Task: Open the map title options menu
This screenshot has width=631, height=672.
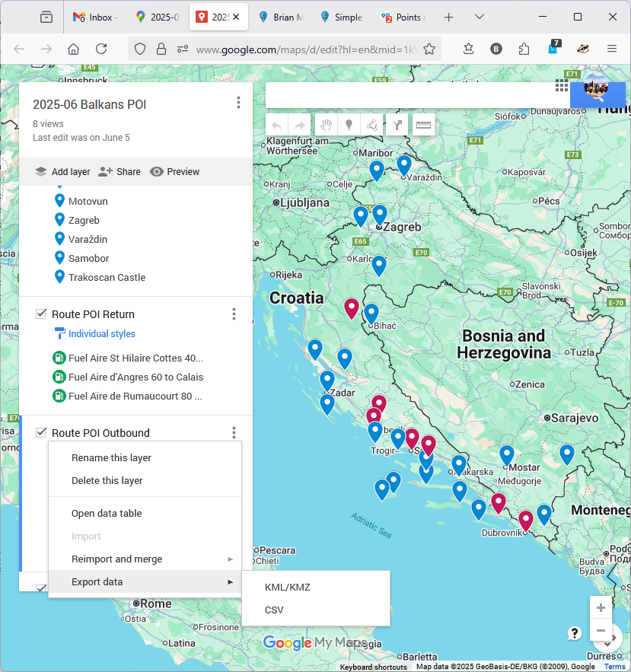Action: coord(238,103)
